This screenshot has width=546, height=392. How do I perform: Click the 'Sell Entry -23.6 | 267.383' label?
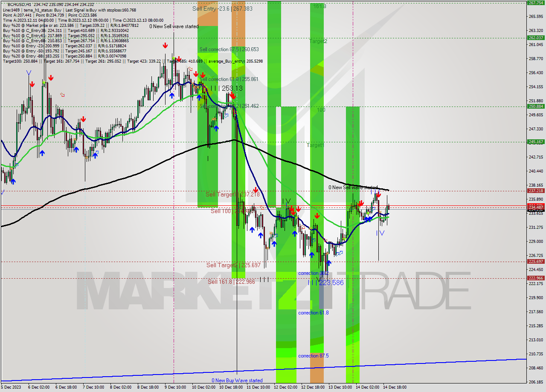coord(222,9)
